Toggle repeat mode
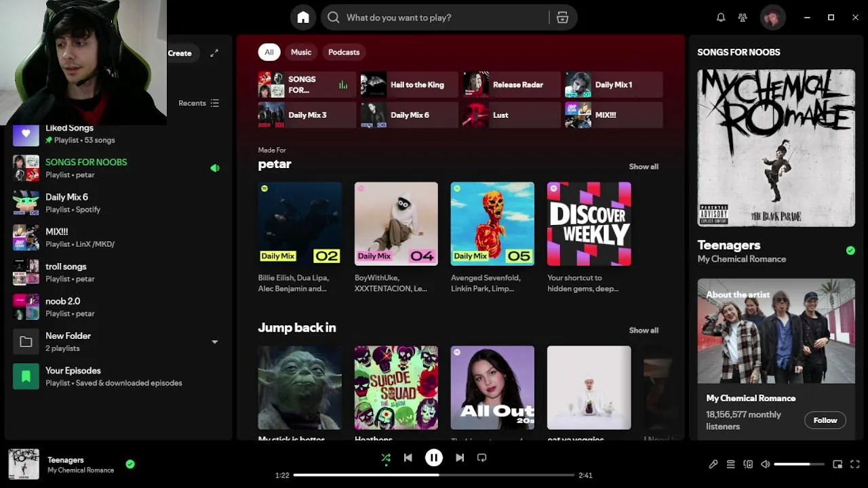This screenshot has height=488, width=868. click(x=481, y=457)
